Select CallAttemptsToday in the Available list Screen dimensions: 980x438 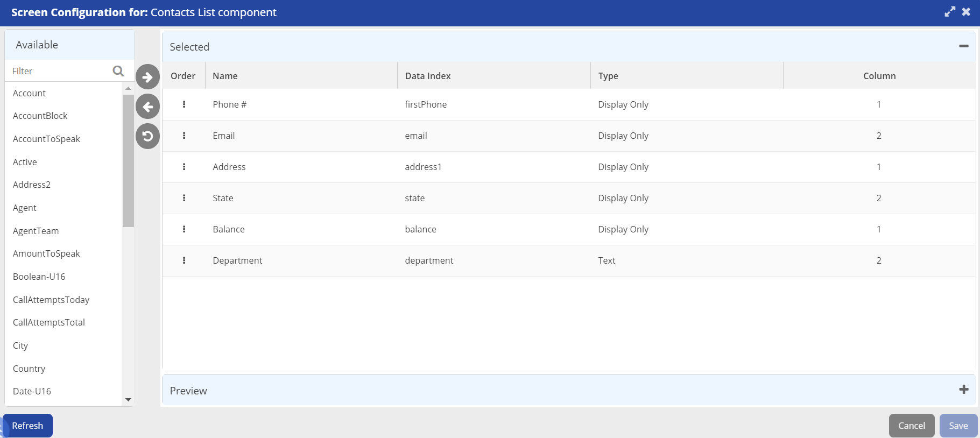point(51,300)
